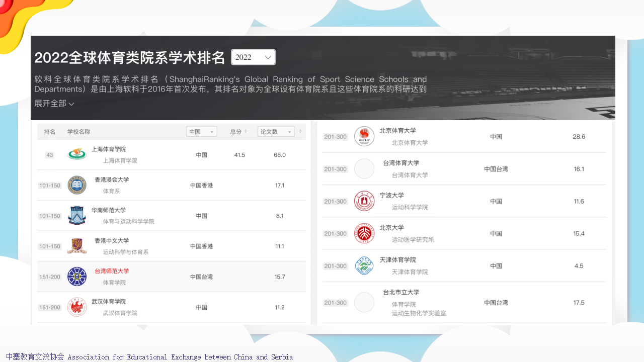This screenshot has height=362, width=644.
Task: Open the 华南师范大学 link
Action: tap(109, 210)
